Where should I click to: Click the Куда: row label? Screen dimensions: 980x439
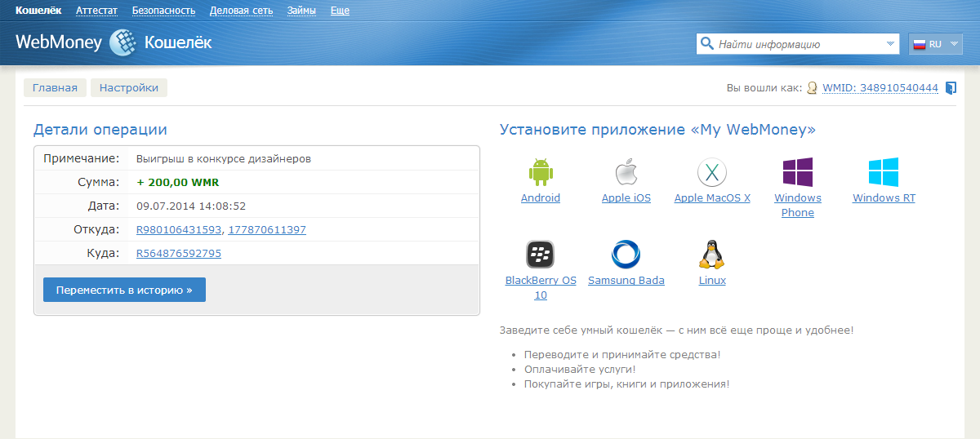(104, 254)
